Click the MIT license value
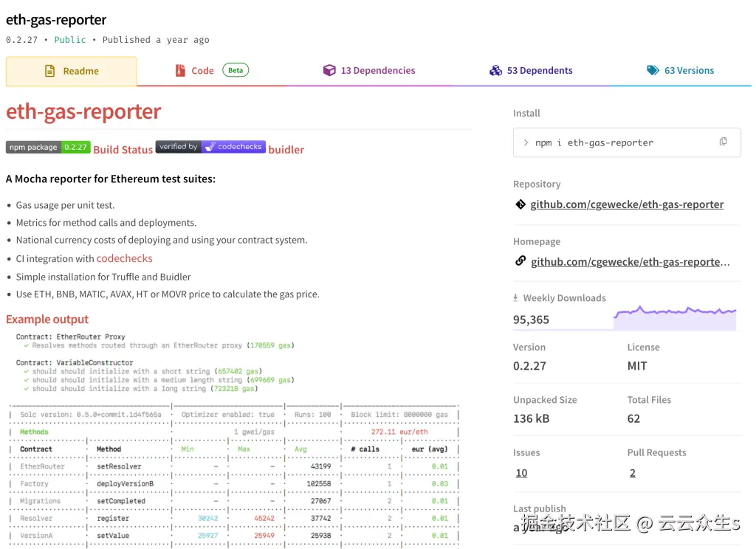 click(x=637, y=366)
